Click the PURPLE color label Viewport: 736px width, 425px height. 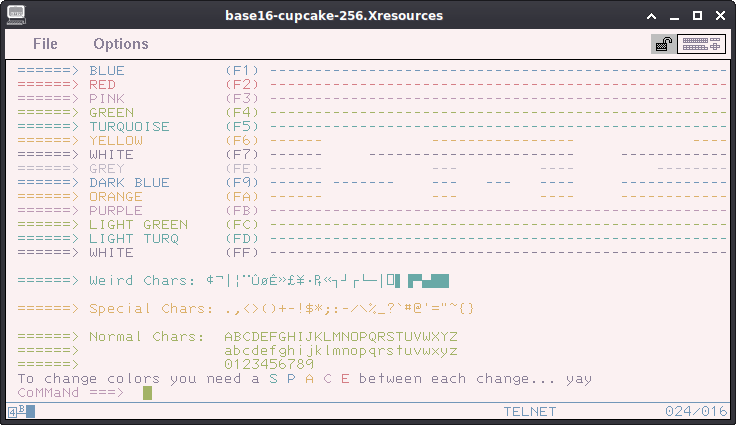coord(116,211)
